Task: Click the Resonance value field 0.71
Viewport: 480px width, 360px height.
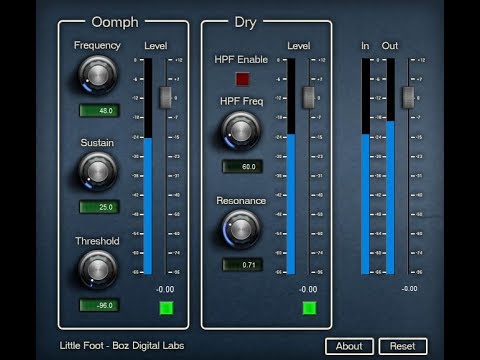Action: click(242, 265)
